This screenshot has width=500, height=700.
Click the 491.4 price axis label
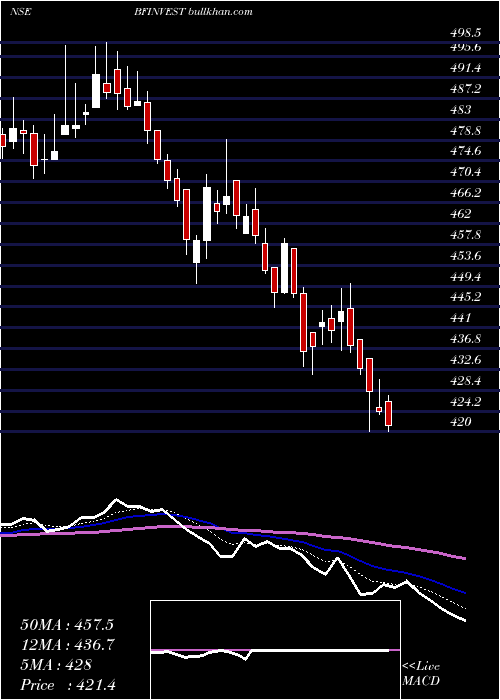465,68
